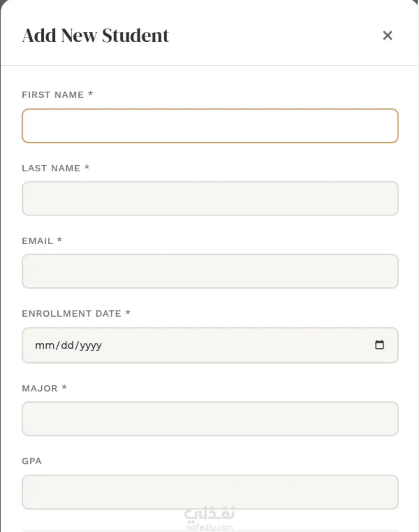Image resolution: width=419 pixels, height=532 pixels.
Task: Close the Add New Student dialog
Action: click(388, 35)
